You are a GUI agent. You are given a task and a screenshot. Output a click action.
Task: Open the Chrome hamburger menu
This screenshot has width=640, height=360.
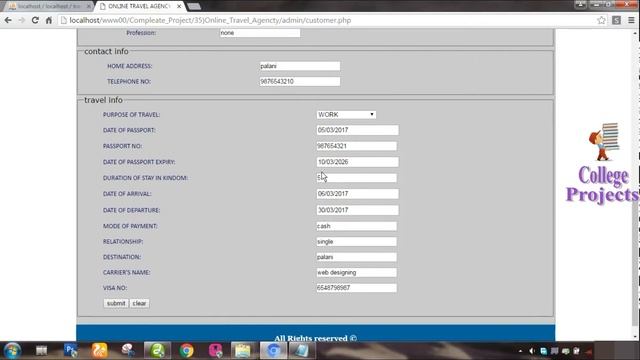[x=631, y=20]
